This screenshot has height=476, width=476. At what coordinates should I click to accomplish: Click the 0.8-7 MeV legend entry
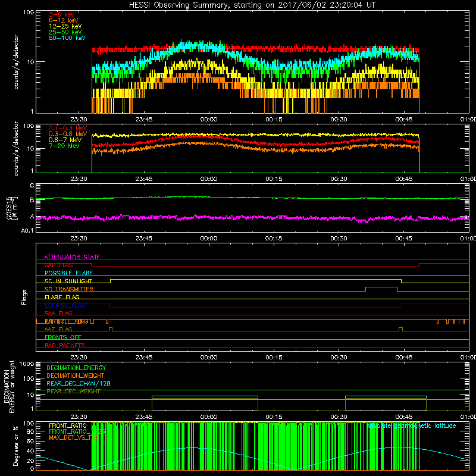(x=65, y=140)
